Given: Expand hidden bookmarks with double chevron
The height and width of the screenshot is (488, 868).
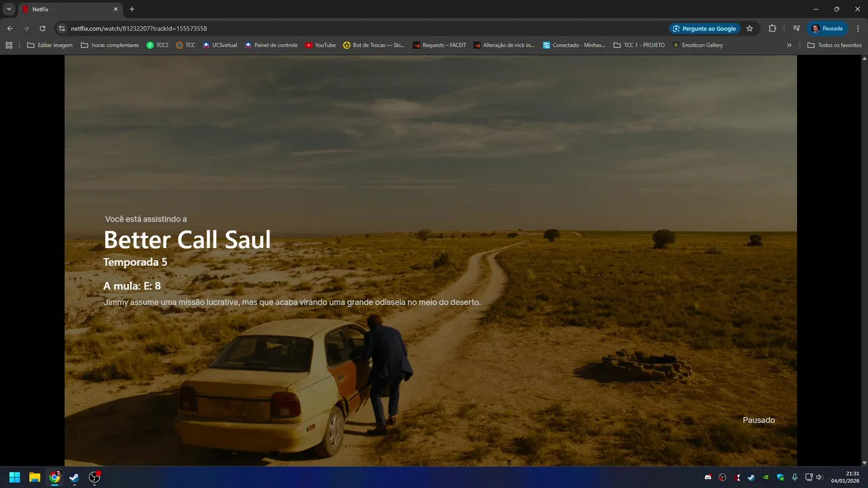Looking at the screenshot, I should coord(789,45).
